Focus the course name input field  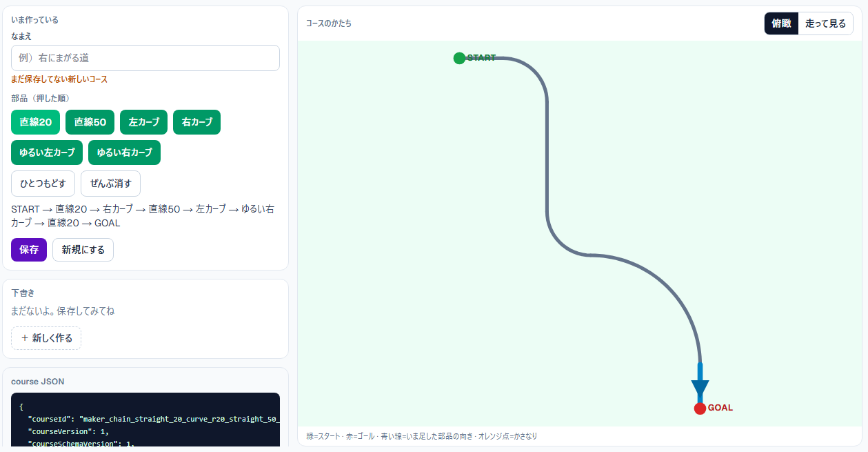145,58
